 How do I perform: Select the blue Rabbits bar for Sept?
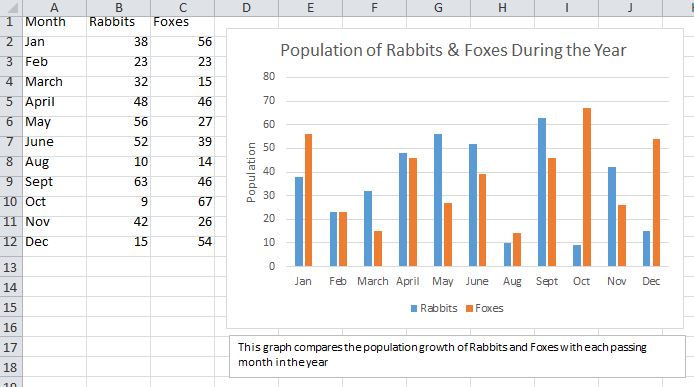click(542, 192)
